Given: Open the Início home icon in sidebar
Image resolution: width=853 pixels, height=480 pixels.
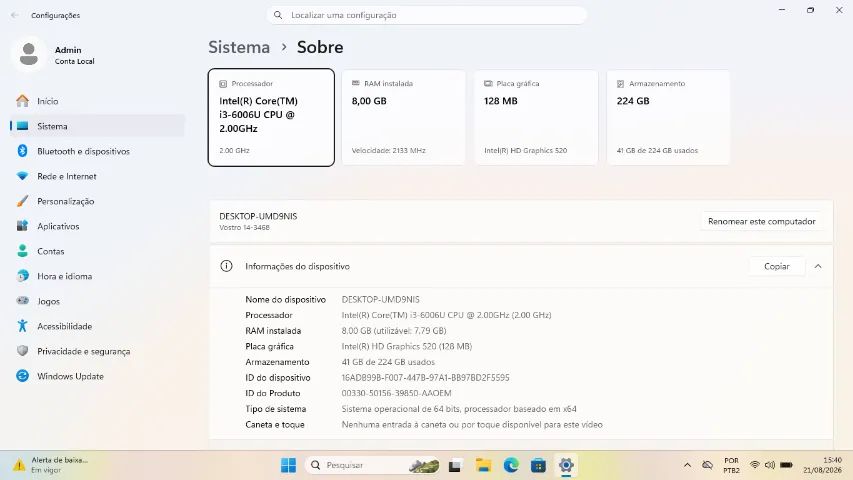Looking at the screenshot, I should [x=22, y=101].
